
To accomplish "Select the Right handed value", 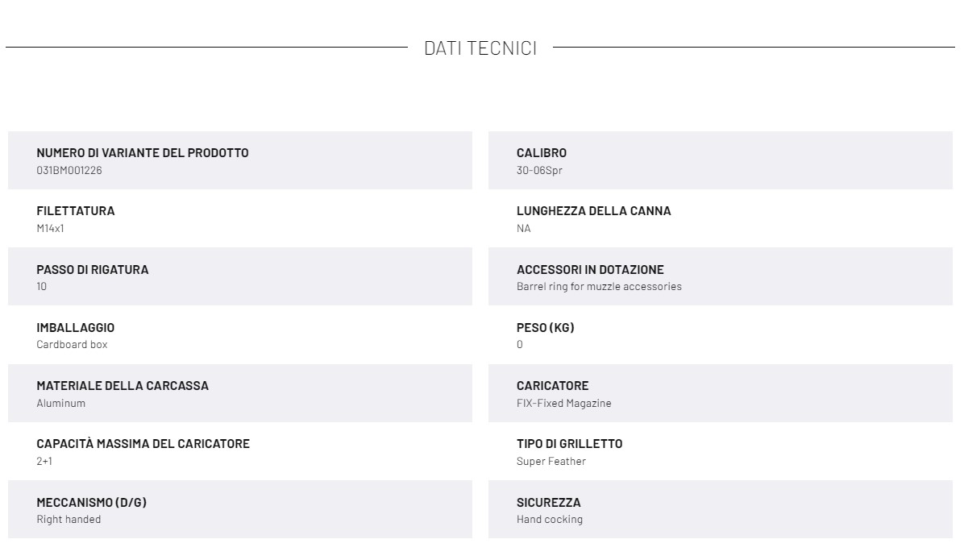I will 69,520.
